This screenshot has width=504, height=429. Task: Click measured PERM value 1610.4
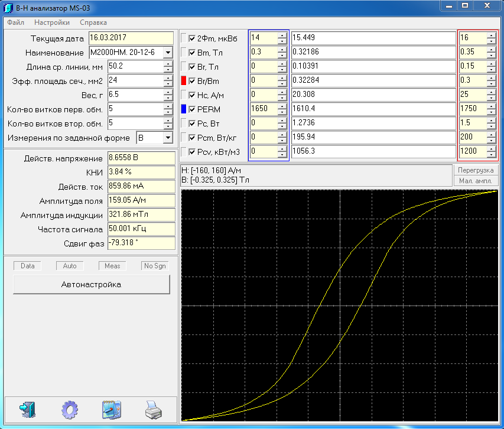(373, 109)
